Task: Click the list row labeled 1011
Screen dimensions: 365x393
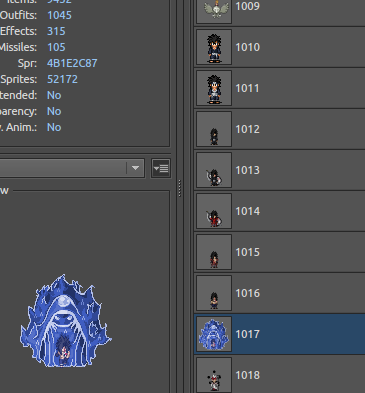Action: [280, 88]
